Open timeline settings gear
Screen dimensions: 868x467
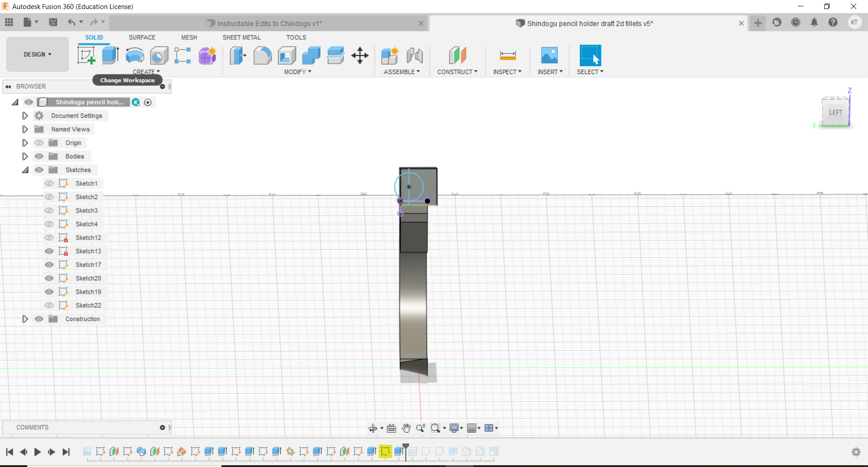(856, 452)
